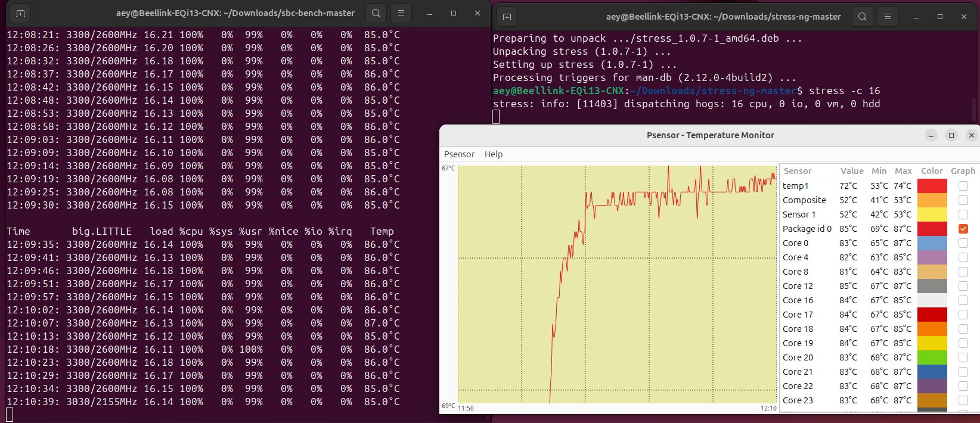The width and height of the screenshot is (980, 423).
Task: Uncheck graph checkbox for Package id 0
Action: (963, 229)
